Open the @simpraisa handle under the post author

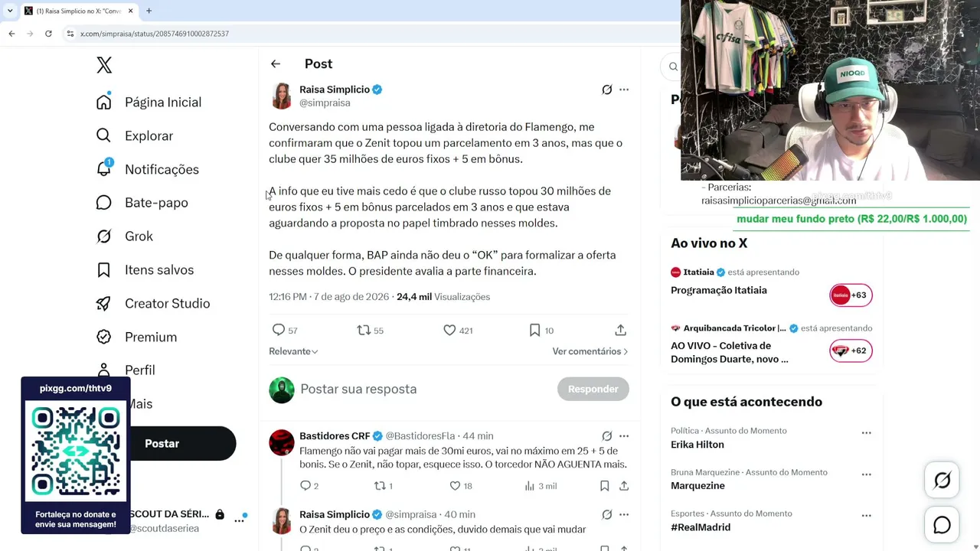tap(325, 103)
